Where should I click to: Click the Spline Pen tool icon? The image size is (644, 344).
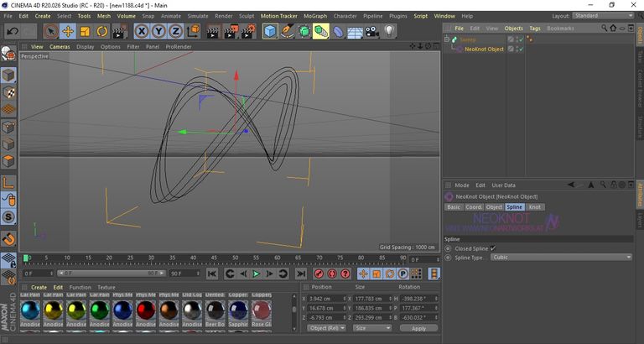(x=287, y=31)
